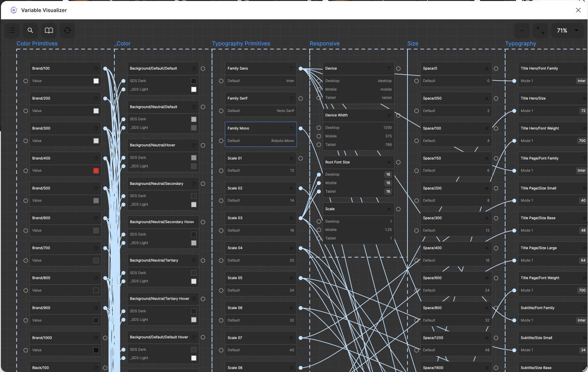Click color type icon on Background/Default/Default
Viewport: 588px width, 372px height.
coord(194,69)
